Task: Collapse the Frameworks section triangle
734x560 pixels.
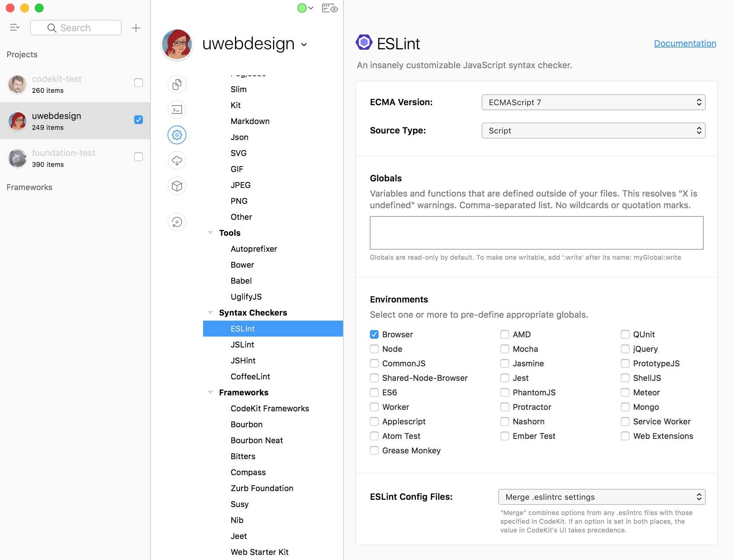Action: [210, 392]
